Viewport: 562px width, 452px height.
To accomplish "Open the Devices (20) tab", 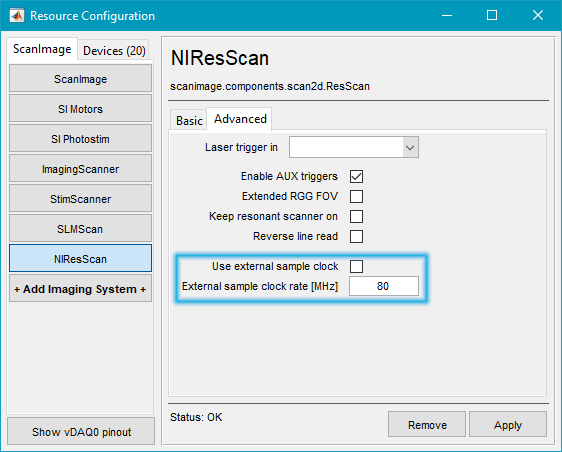I will tap(114, 51).
